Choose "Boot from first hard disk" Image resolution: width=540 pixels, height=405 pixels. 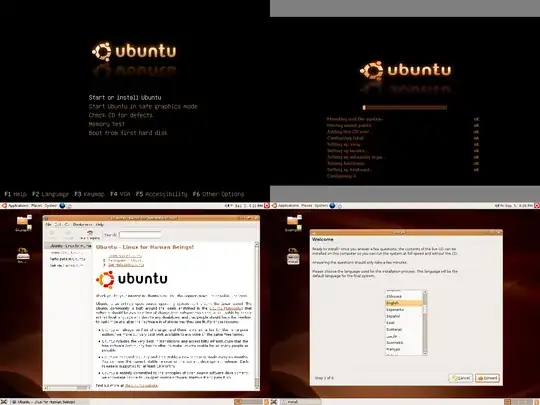pyautogui.click(x=128, y=133)
